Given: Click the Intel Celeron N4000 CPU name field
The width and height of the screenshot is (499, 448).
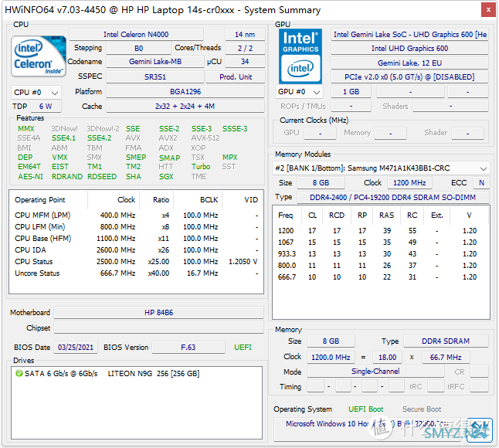Looking at the screenshot, I should 136,34.
